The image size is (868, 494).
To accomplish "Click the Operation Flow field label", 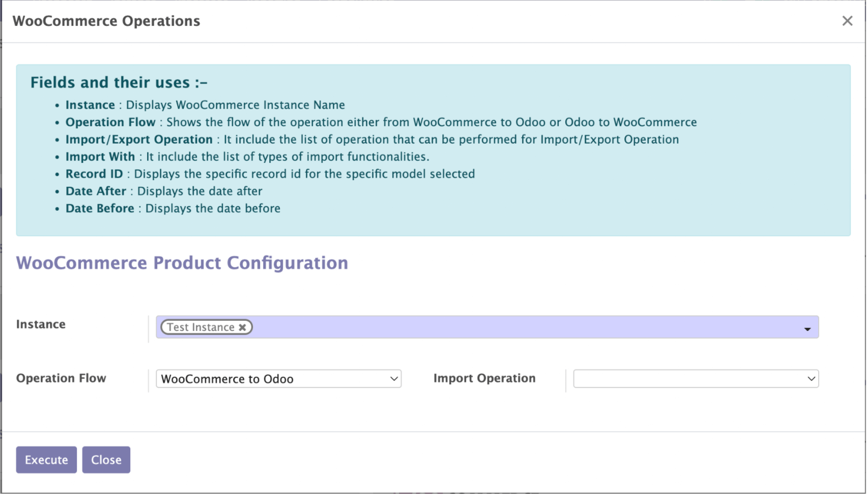I will [61, 378].
